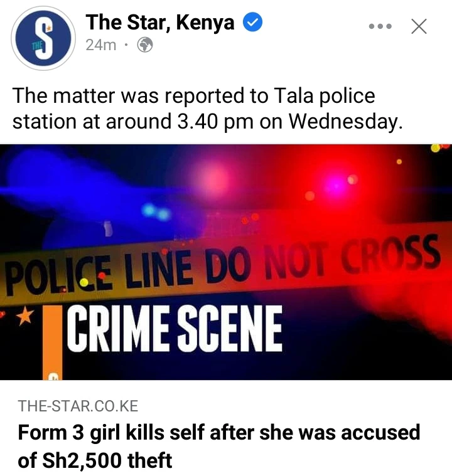Open the three-dot more options menu
Viewport: 452px width, 476px height.
point(380,27)
